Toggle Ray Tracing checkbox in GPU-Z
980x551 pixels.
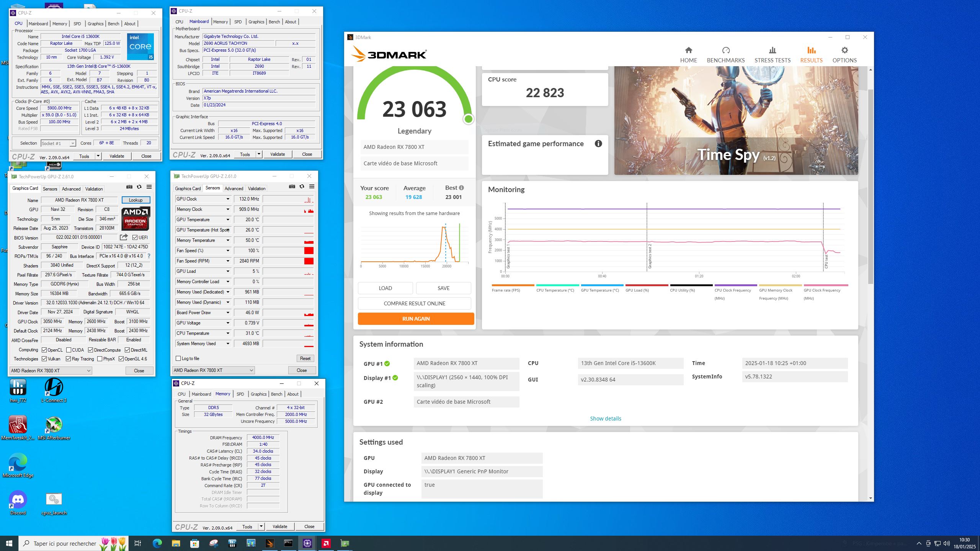click(x=68, y=359)
